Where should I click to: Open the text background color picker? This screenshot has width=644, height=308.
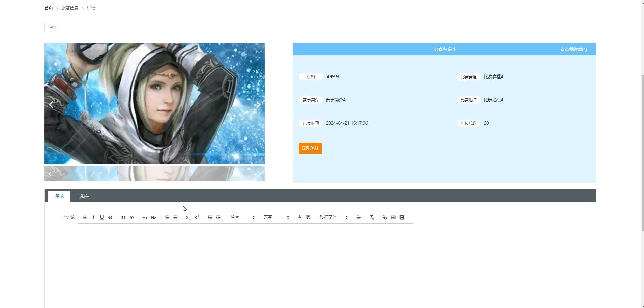308,217
